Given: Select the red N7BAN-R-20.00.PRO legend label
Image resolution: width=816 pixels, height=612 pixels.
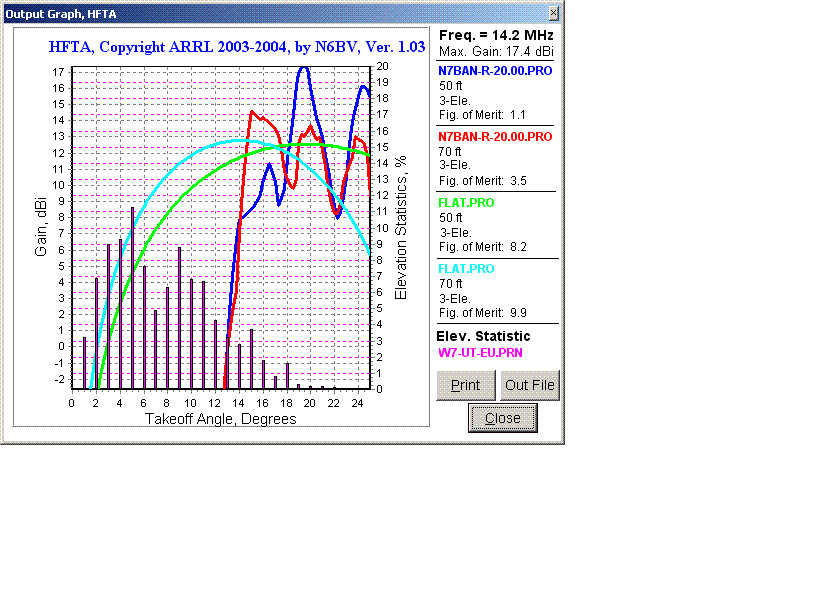Looking at the screenshot, I should click(495, 136).
